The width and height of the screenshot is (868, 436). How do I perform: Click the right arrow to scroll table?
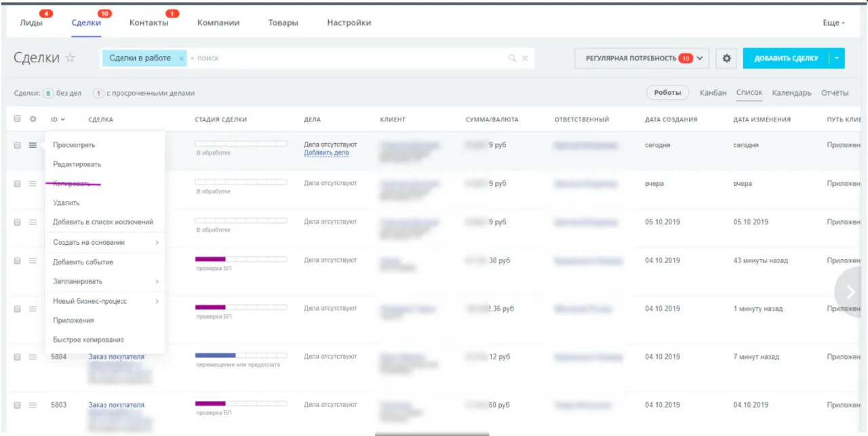click(851, 291)
